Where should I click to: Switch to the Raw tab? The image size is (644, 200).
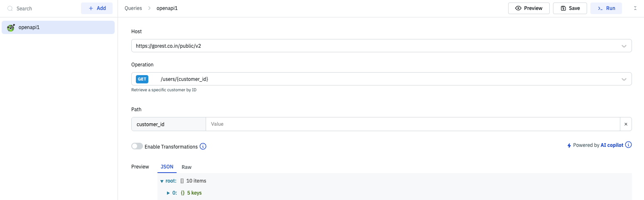187,167
